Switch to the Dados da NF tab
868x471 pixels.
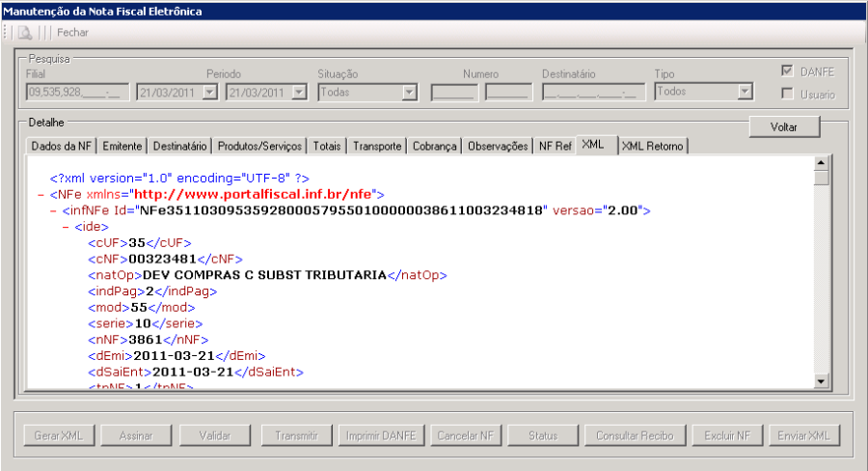click(x=61, y=147)
